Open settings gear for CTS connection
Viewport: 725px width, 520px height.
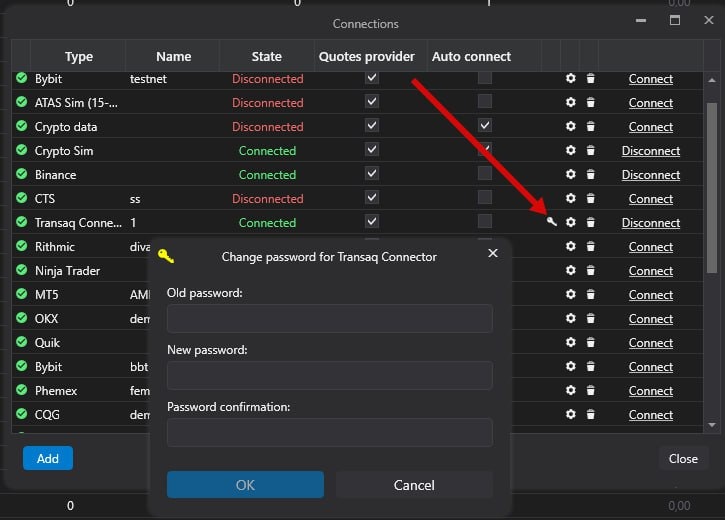point(571,198)
